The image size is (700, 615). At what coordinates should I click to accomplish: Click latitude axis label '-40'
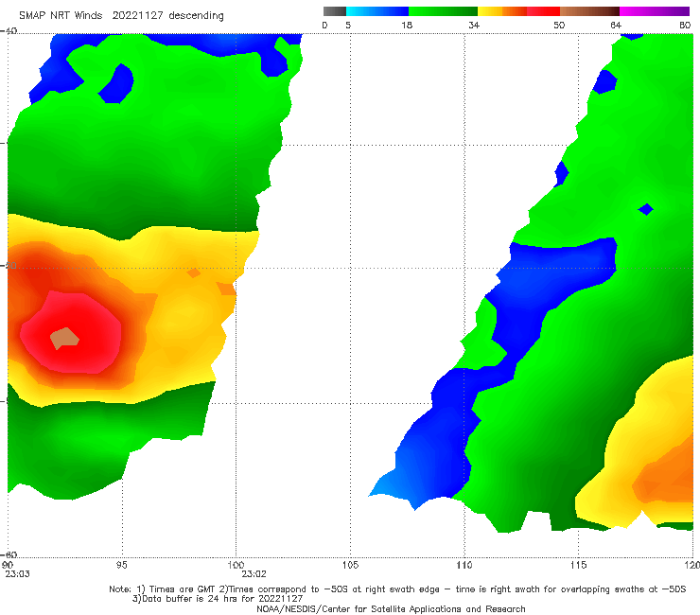pyautogui.click(x=9, y=31)
